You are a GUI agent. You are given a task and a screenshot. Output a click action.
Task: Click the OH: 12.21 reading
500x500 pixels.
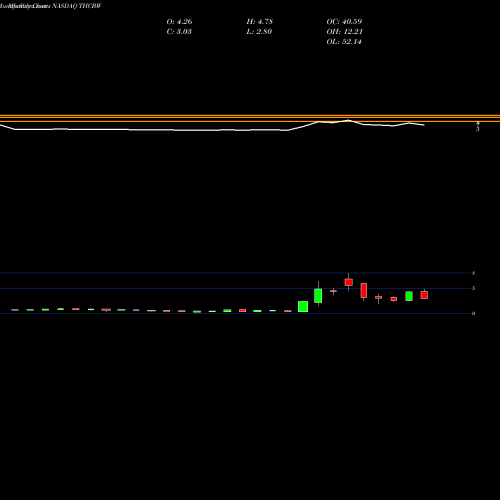pos(345,32)
